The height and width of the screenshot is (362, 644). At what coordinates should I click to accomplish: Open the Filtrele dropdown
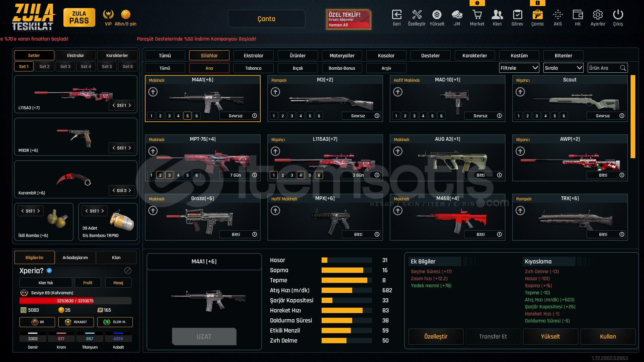tap(519, 68)
